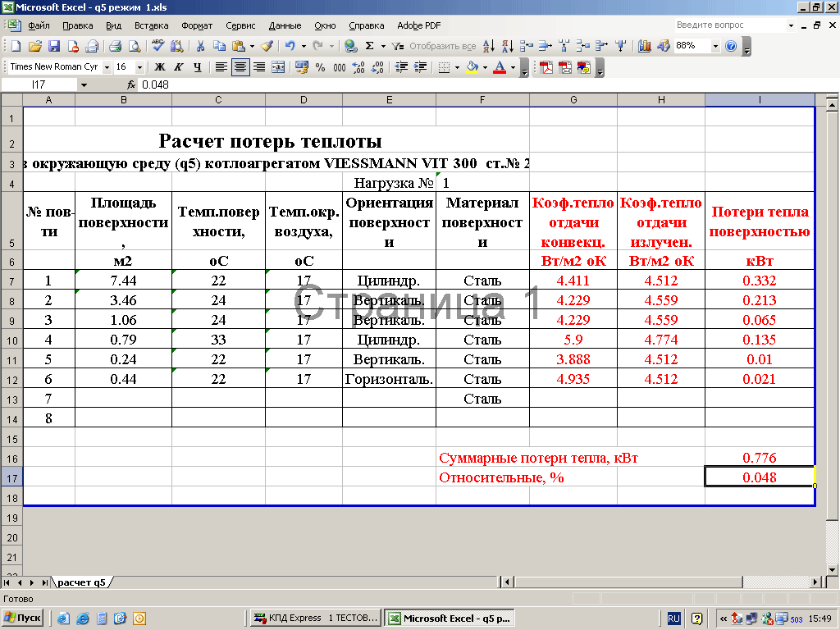Open the Print Preview icon
This screenshot has height=630, width=840.
134,46
